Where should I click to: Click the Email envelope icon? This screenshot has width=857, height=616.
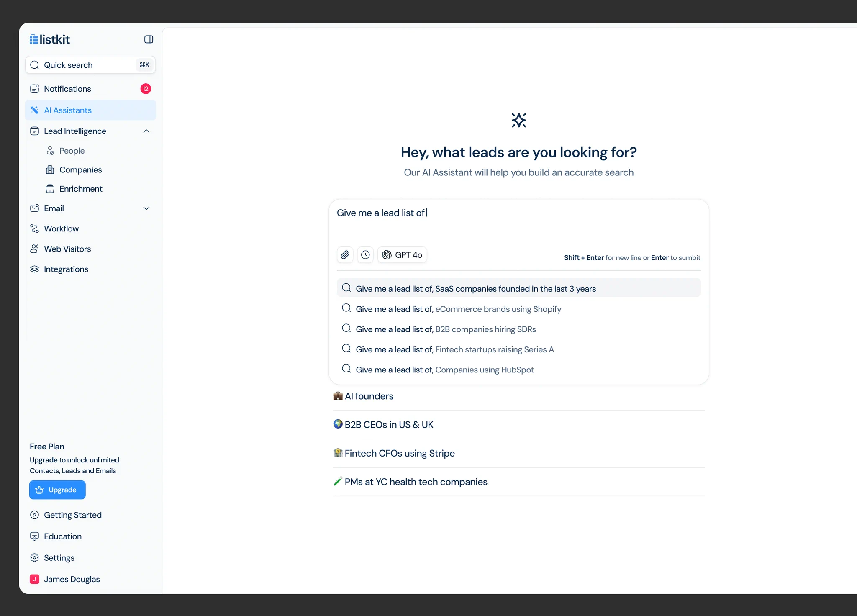pyautogui.click(x=35, y=208)
